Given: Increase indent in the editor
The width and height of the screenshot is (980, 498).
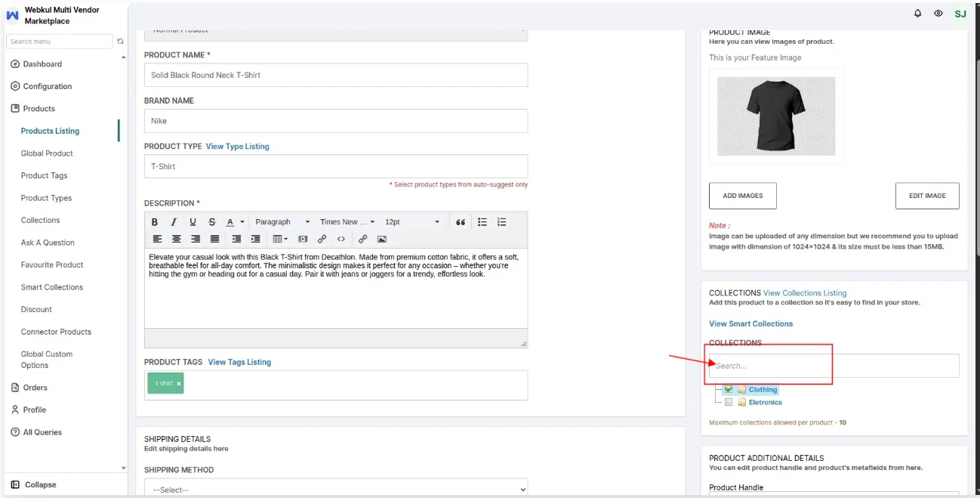Looking at the screenshot, I should point(255,239).
